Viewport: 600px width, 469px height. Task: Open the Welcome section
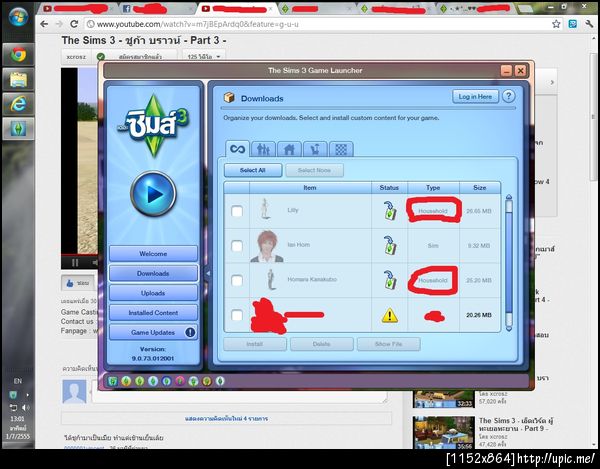pyautogui.click(x=153, y=254)
